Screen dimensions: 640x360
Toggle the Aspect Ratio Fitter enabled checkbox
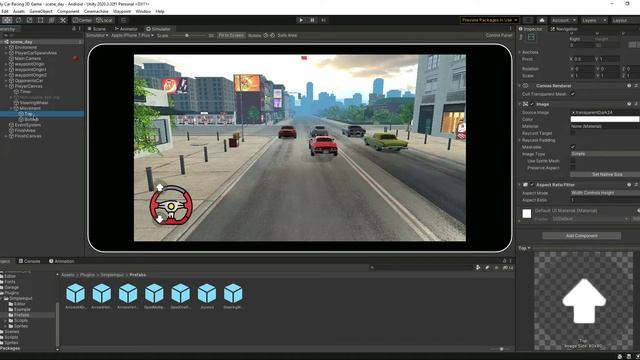pyautogui.click(x=532, y=184)
